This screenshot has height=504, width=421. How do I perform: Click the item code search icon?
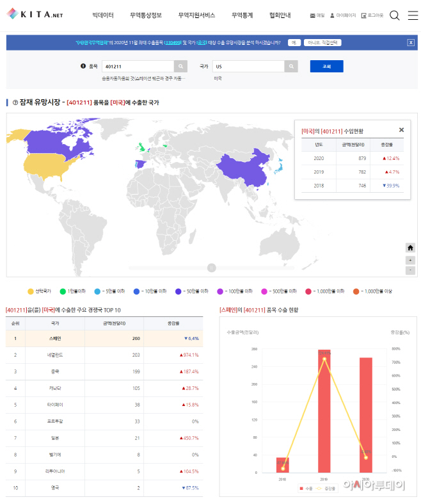tap(182, 66)
